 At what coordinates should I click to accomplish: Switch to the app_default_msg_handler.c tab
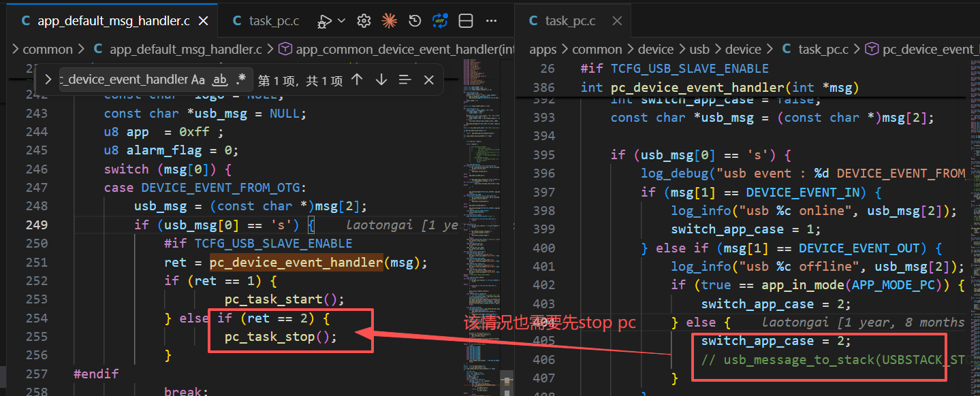coord(114,21)
